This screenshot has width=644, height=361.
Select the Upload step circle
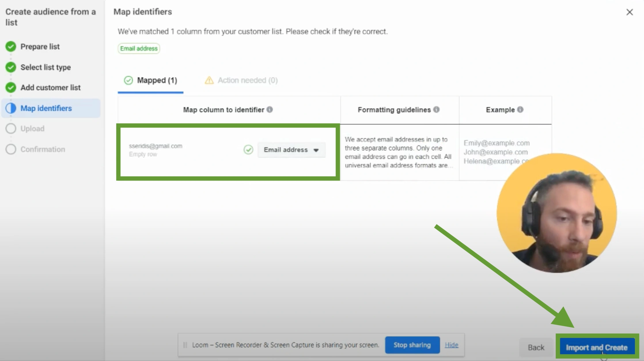pyautogui.click(x=11, y=129)
